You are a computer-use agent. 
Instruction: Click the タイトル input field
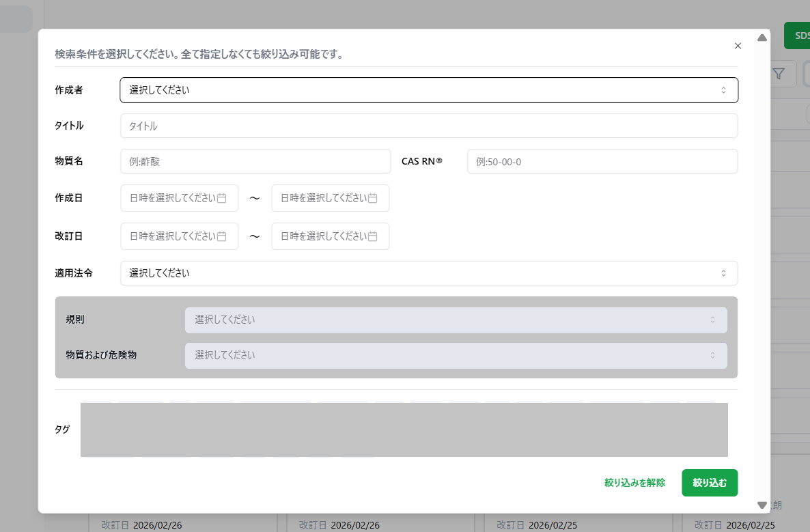[428, 126]
